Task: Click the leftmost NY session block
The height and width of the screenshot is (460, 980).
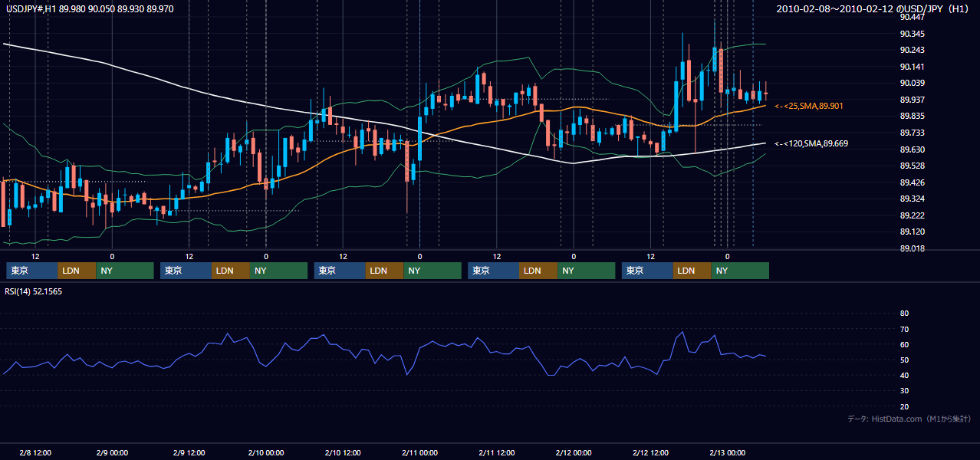Action: coord(125,271)
